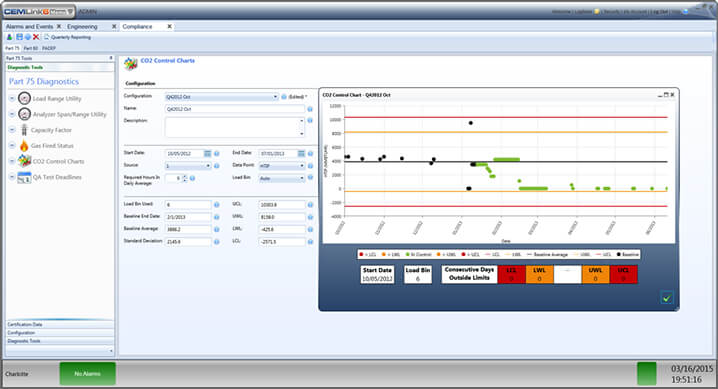Open the Configuration dropdown
718x389 pixels.
pyautogui.click(x=222, y=97)
